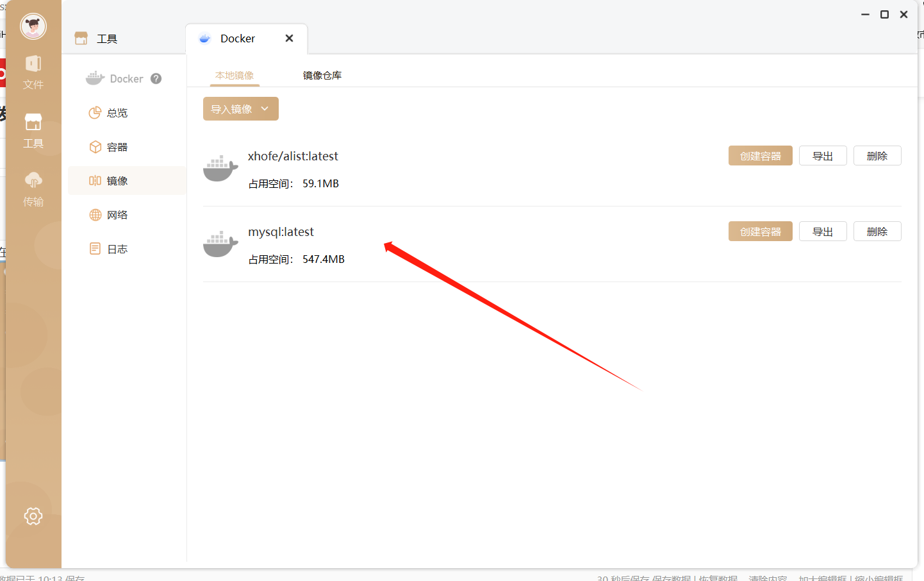The height and width of the screenshot is (581, 924).
Task: Maximize the application window
Action: [x=884, y=14]
